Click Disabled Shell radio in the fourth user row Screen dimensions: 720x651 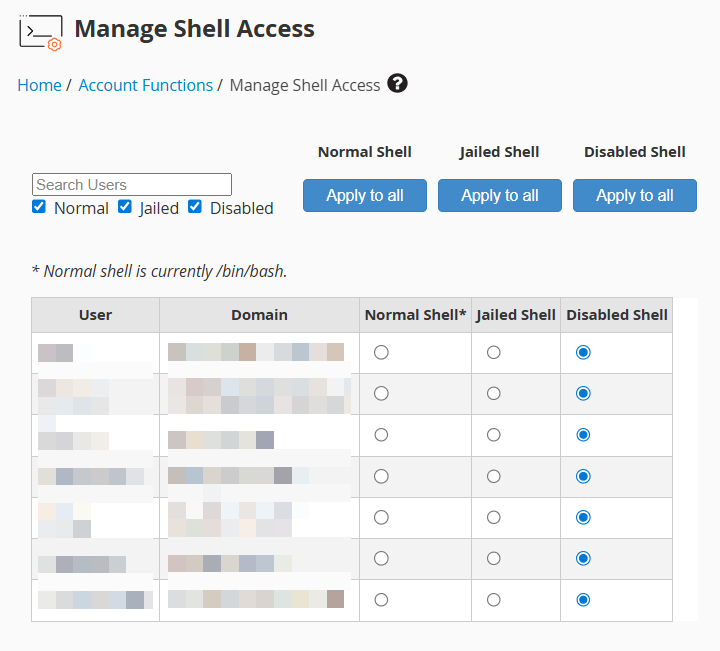point(583,477)
